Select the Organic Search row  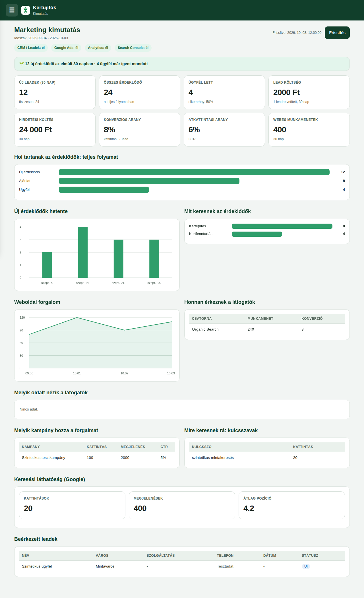[267, 329]
